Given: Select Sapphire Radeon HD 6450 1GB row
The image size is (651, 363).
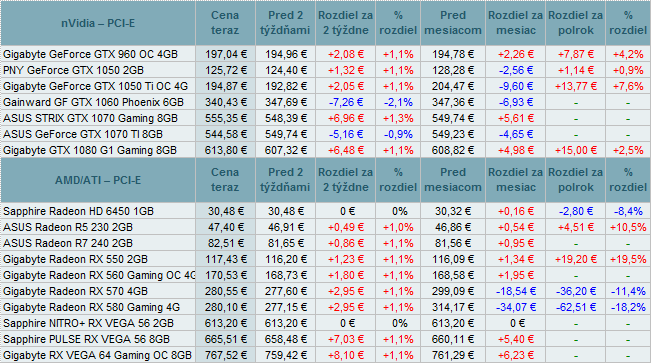Looking at the screenshot, I should tap(326, 211).
